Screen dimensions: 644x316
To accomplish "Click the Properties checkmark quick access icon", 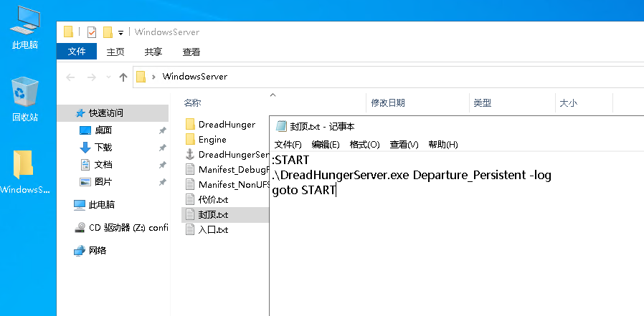I will [x=92, y=32].
